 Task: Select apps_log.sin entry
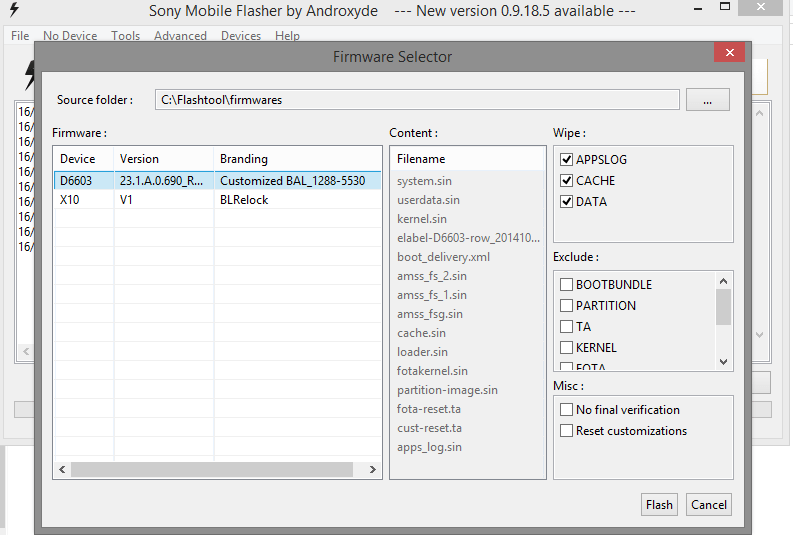(x=429, y=447)
